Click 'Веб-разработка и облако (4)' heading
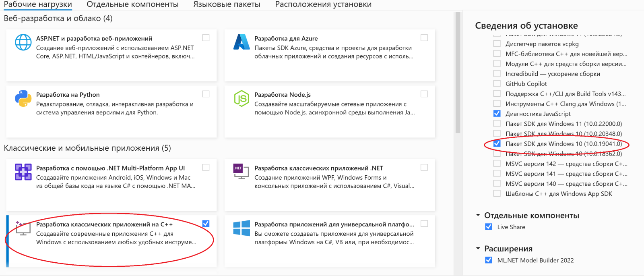 [x=58, y=18]
